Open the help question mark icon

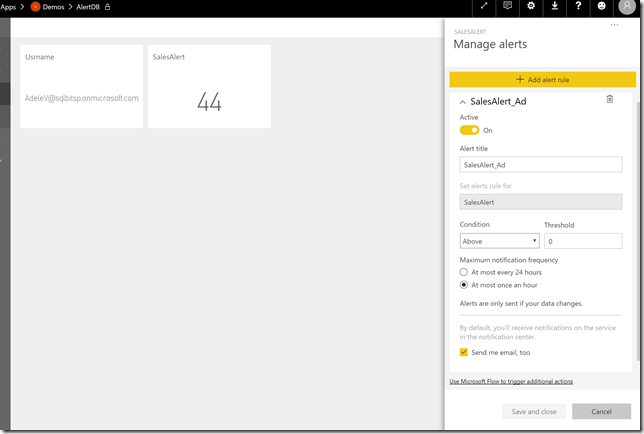(x=578, y=6)
